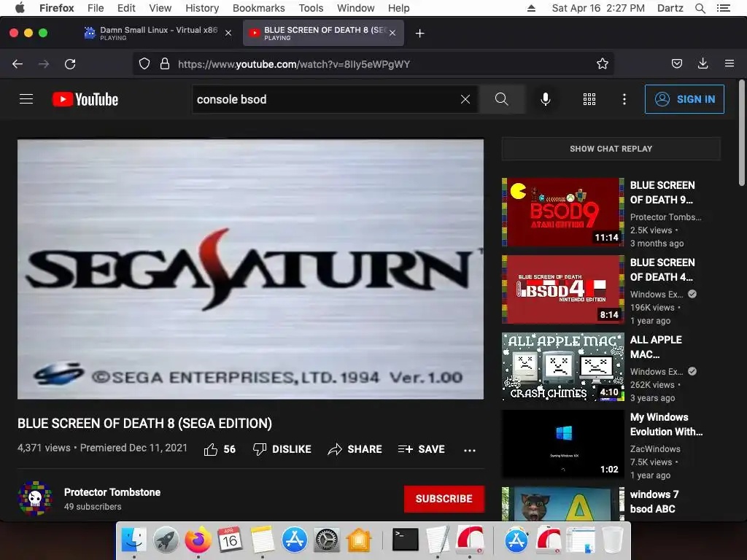
Task: Open BSOD9 Atari Edition thumbnail
Action: click(x=563, y=212)
